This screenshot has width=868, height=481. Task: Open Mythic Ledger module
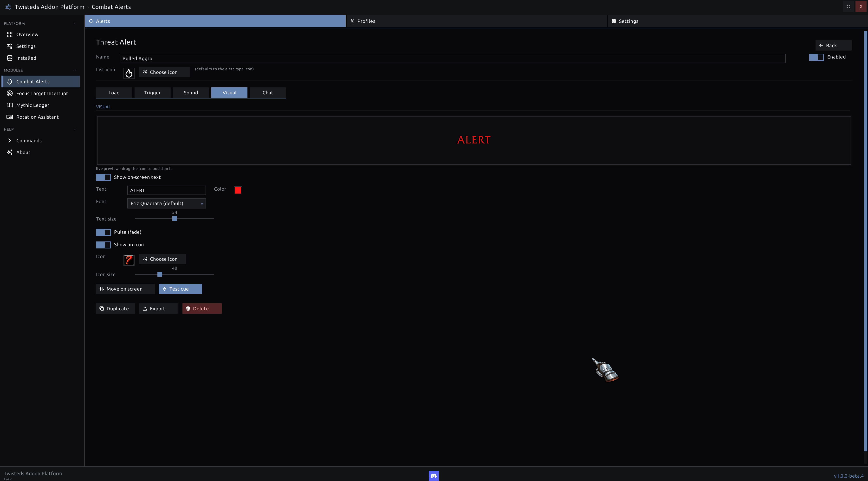click(x=41, y=105)
